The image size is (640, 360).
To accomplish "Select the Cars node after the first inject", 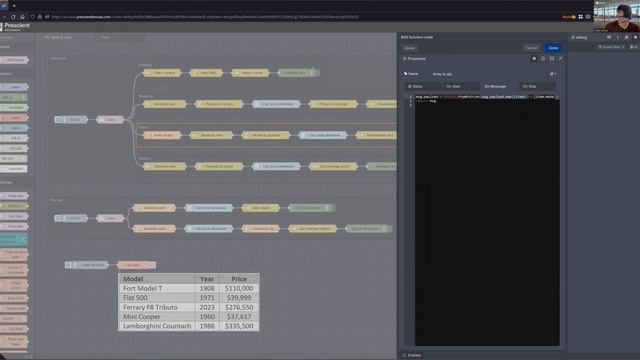I will 110,120.
